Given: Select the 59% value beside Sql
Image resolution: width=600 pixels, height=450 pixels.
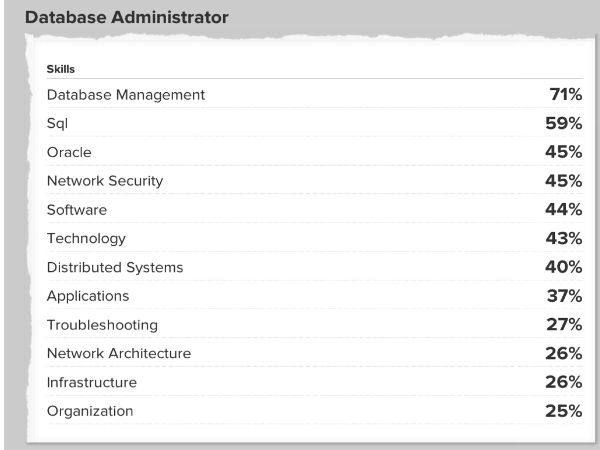Looking at the screenshot, I should click(565, 124).
